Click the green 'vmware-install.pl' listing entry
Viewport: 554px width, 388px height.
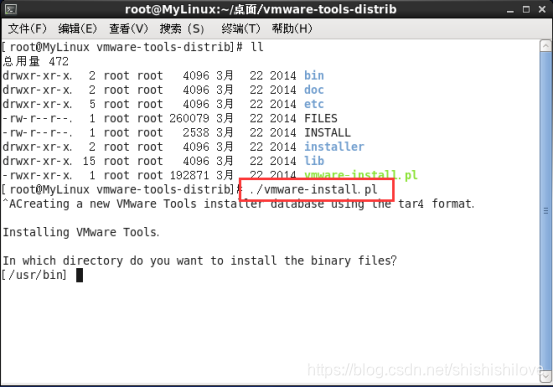click(361, 175)
